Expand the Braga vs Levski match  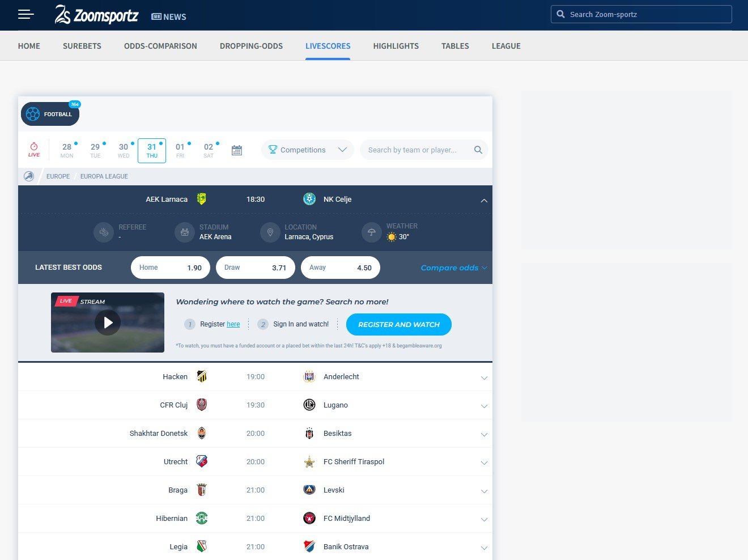(x=484, y=491)
